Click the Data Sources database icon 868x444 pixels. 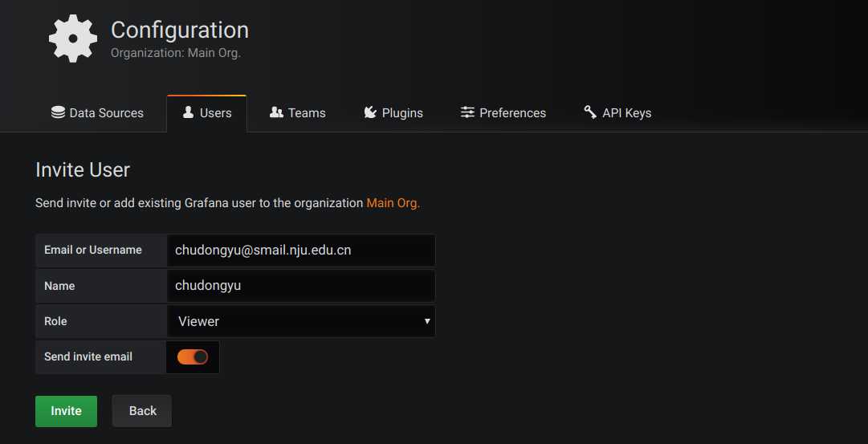(x=58, y=112)
